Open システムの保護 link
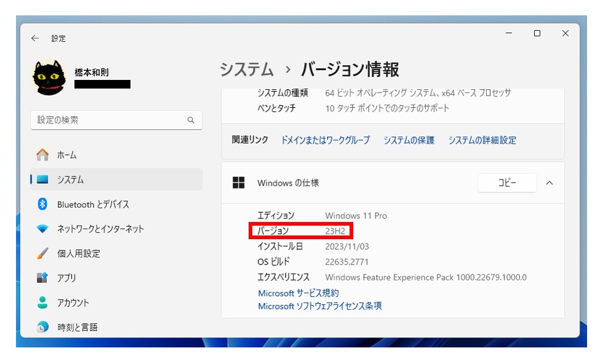The image size is (600, 364). click(409, 140)
